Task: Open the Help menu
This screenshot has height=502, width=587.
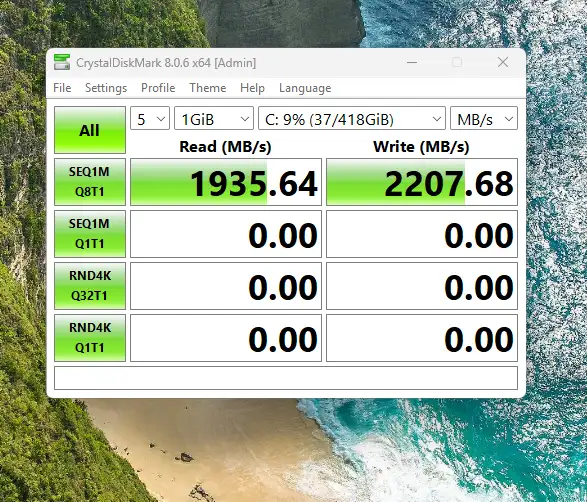Action: [252, 88]
